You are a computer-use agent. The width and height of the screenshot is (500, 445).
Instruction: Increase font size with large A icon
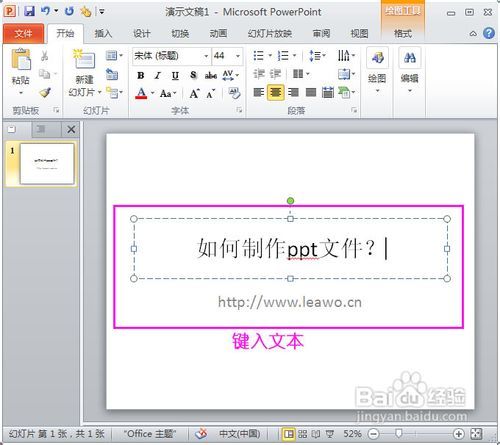pos(194,93)
